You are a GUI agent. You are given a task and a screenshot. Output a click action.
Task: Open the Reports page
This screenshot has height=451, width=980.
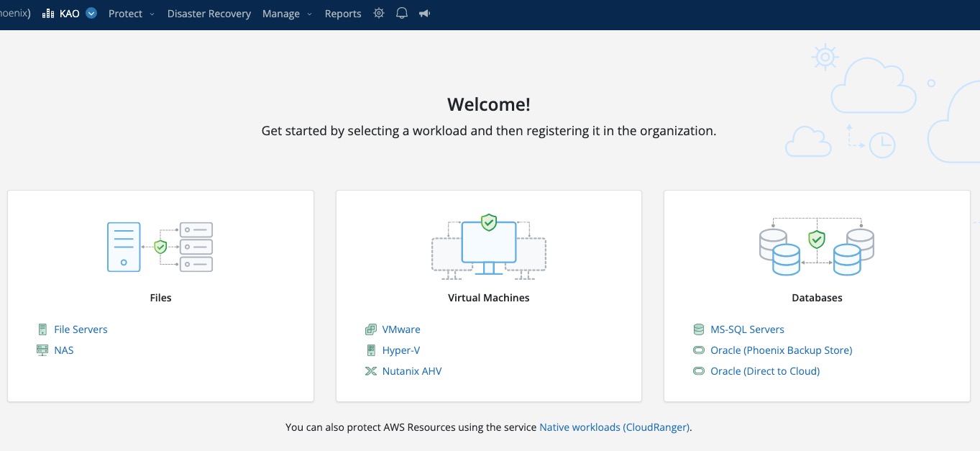tap(343, 14)
